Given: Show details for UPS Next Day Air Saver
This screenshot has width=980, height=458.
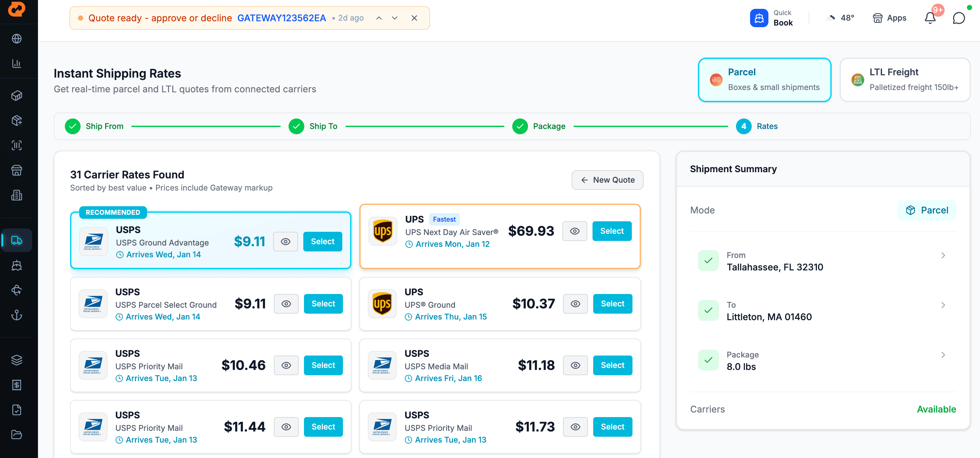Looking at the screenshot, I should click(x=575, y=231).
